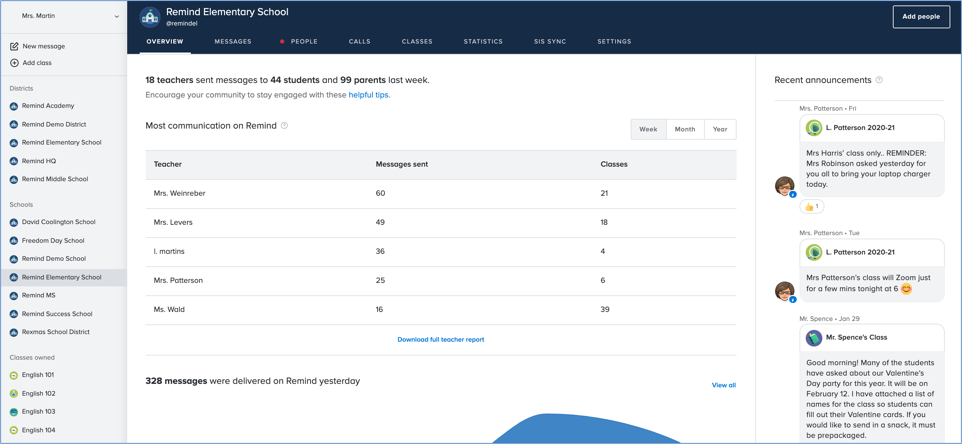Image resolution: width=962 pixels, height=444 pixels.
Task: Click the help icon beside Recent announcements
Action: point(879,80)
